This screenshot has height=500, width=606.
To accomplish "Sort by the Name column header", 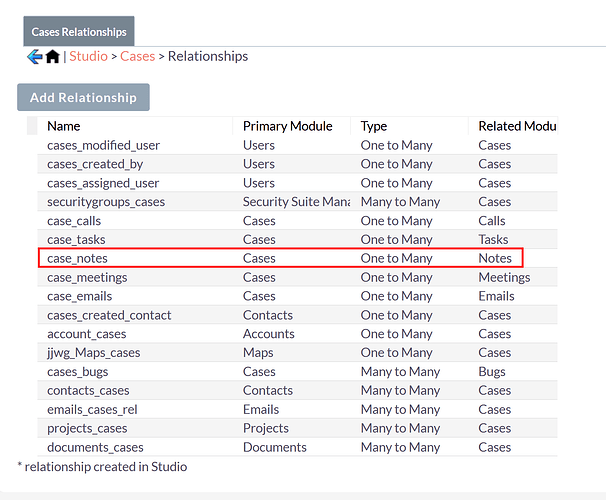I will click(64, 126).
